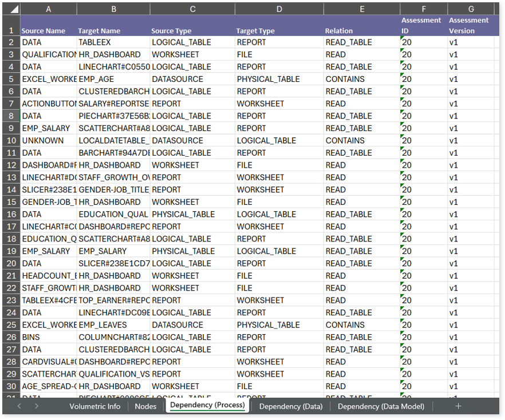Click the Source Name header cell
505x420 pixels.
48,31
